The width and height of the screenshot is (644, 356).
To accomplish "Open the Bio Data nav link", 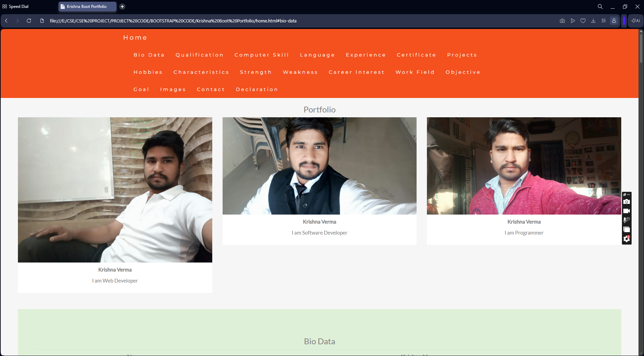I will tap(149, 55).
